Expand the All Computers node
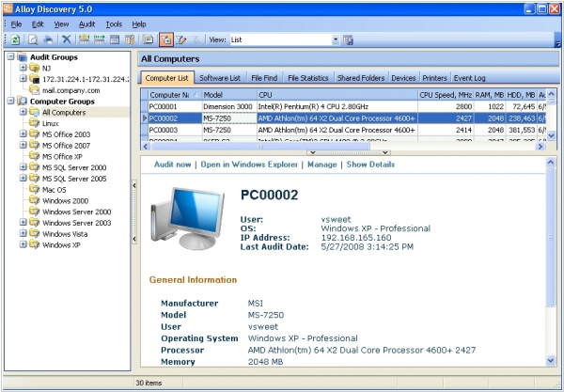 point(23,112)
